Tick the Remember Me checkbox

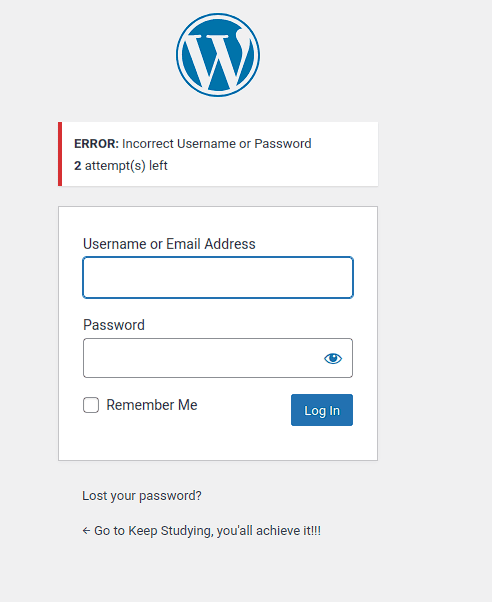click(91, 405)
